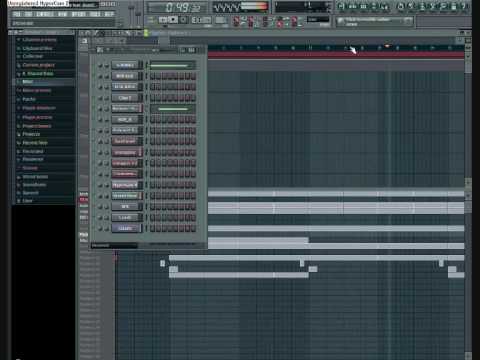Open the EDIT menu
The image size is (480, 360).
coord(29,14)
